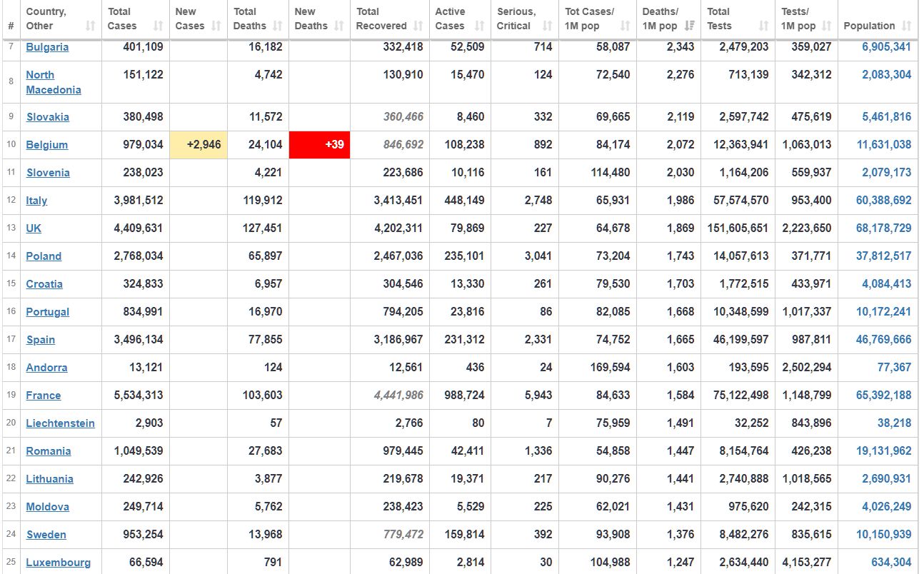This screenshot has height=574, width=924.
Task: Click Belgium's red +39 new deaths cell
Action: [x=319, y=145]
